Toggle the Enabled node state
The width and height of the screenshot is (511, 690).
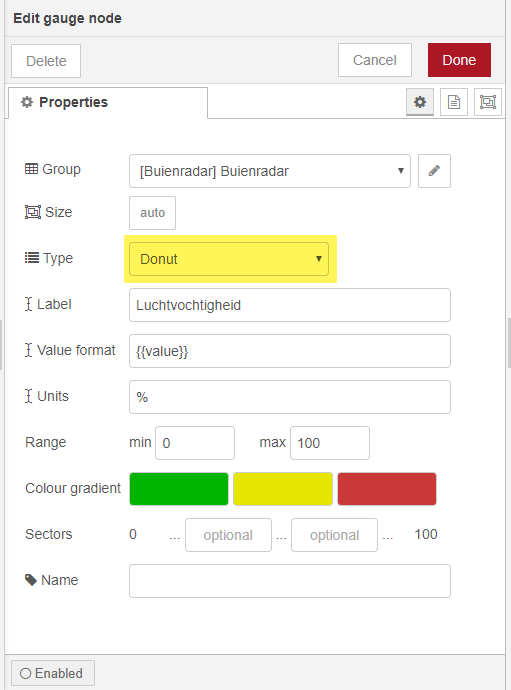[x=53, y=673]
